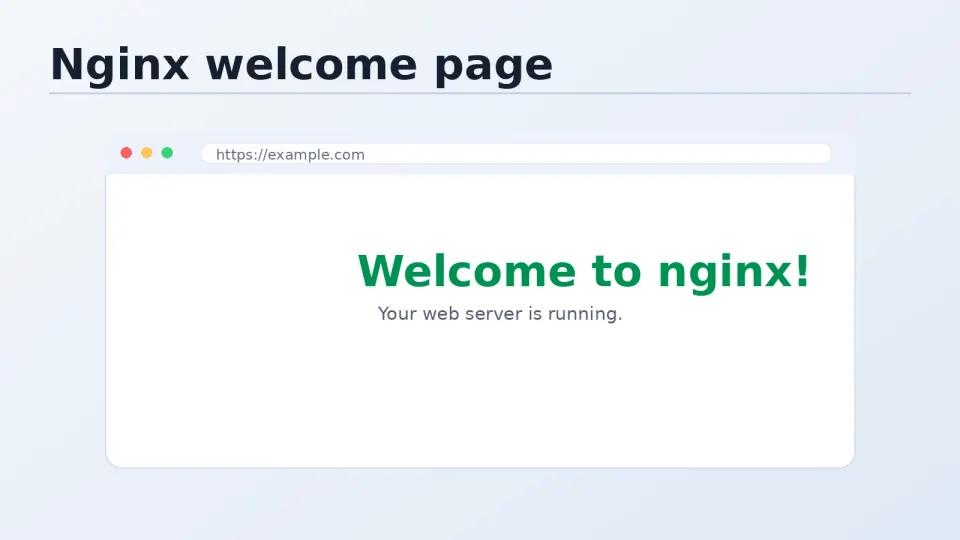Click the "Your web server is running." text
The width and height of the screenshot is (960, 540).
click(500, 313)
